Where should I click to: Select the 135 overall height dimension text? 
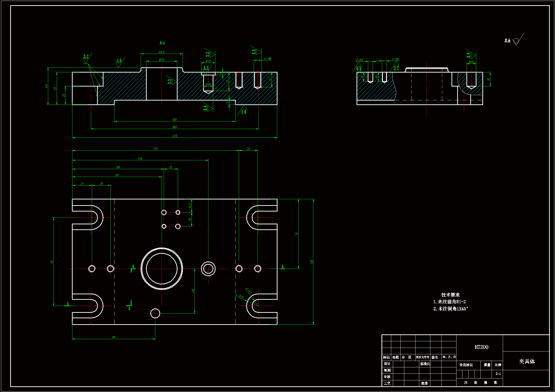click(x=312, y=262)
